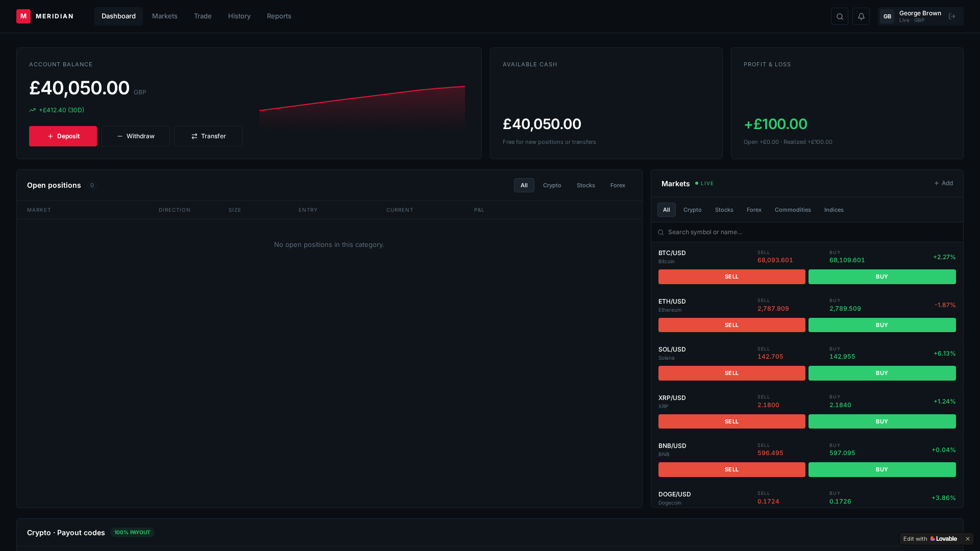Sell BNB/USD

click(732, 469)
